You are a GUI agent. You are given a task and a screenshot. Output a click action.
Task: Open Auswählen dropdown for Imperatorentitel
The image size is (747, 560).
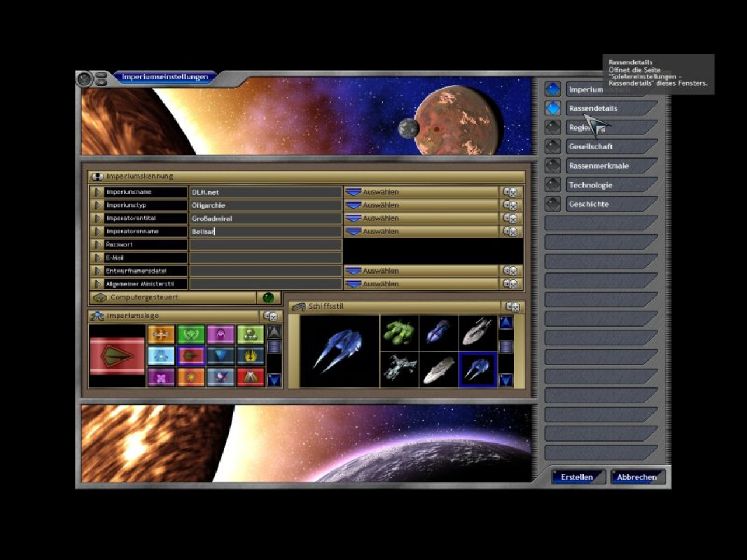421,218
